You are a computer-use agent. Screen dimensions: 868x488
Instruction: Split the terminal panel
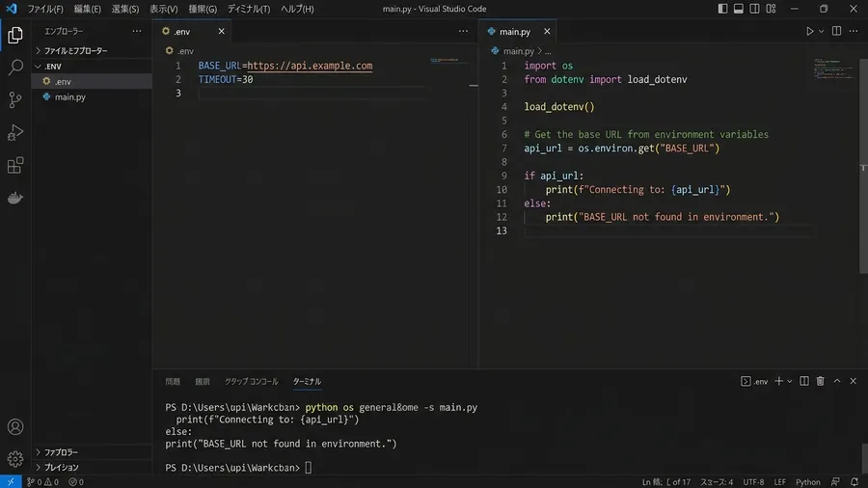803,381
